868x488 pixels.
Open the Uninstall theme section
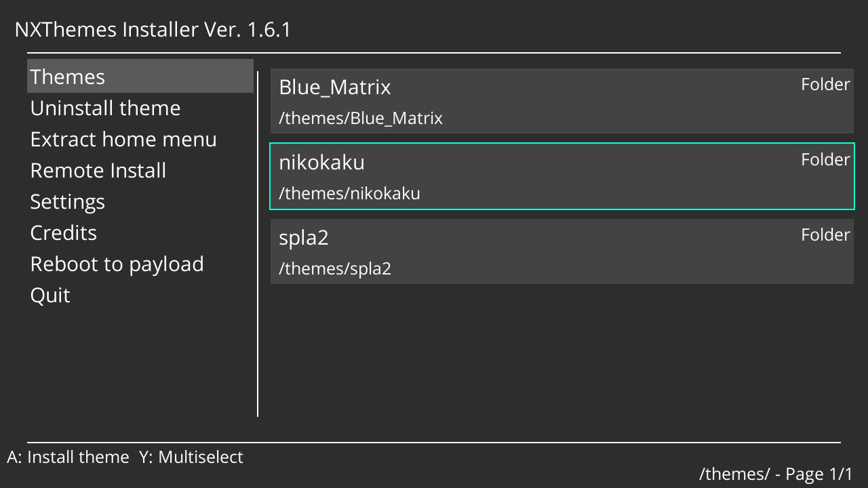[x=105, y=108]
